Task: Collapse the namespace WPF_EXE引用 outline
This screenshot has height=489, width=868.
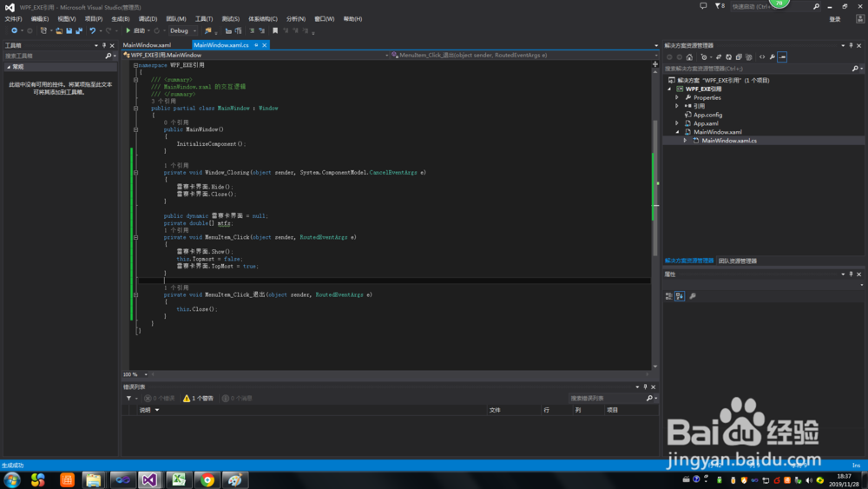Action: coord(135,65)
